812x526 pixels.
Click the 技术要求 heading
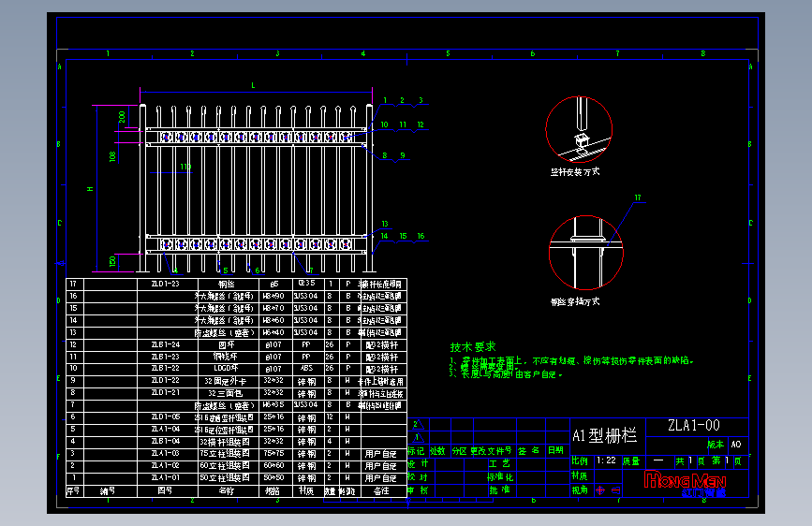[x=473, y=347]
